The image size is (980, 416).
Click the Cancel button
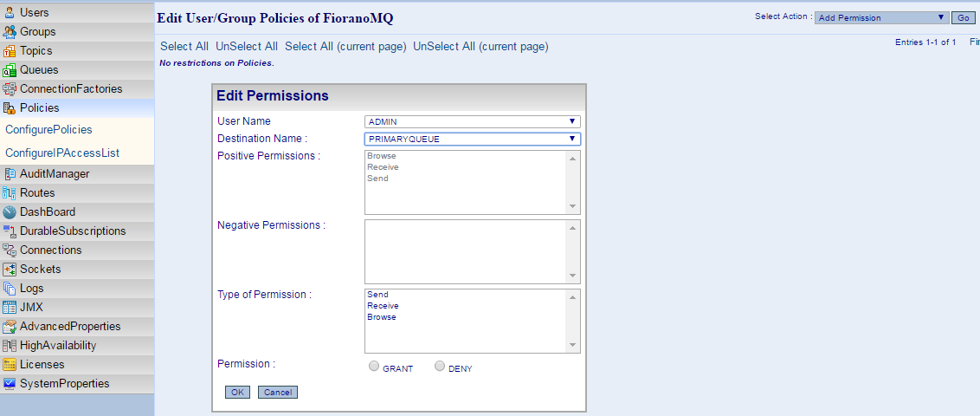click(x=278, y=393)
